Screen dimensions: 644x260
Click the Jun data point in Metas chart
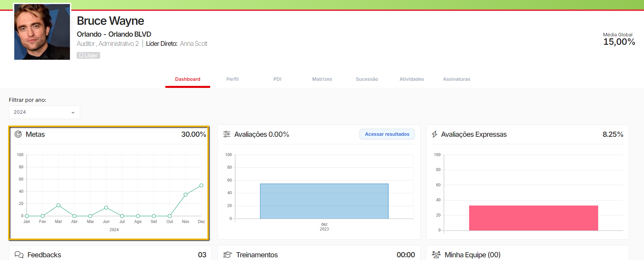pos(106,207)
